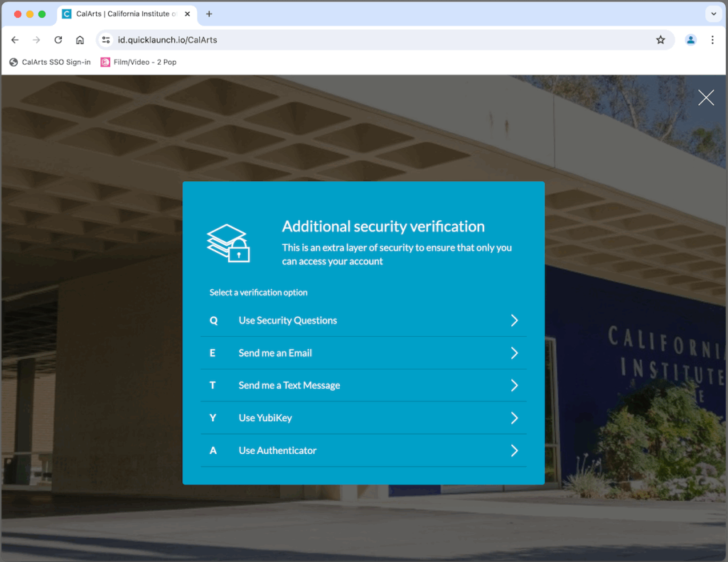Choose Use YubiKey option
Viewport: 728px width, 562px height.
coord(363,418)
